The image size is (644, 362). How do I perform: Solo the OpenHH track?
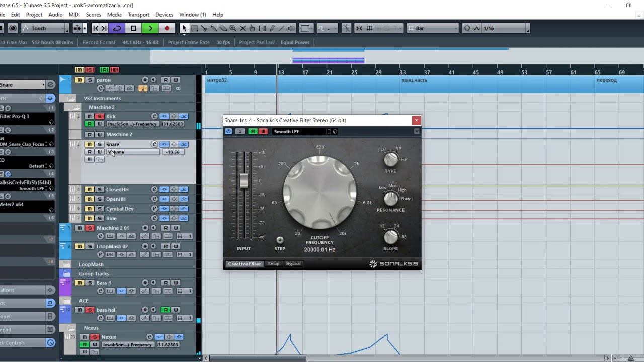click(x=99, y=199)
